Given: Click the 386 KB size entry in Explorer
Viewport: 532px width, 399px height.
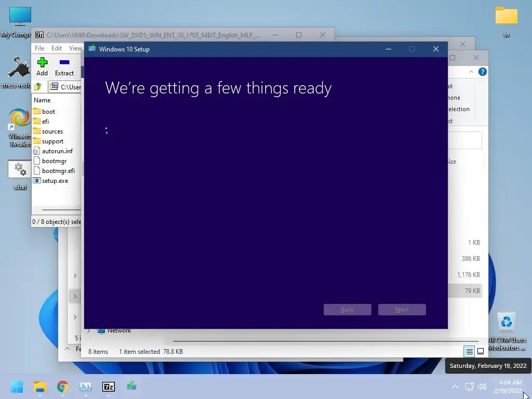Looking at the screenshot, I should (471, 259).
